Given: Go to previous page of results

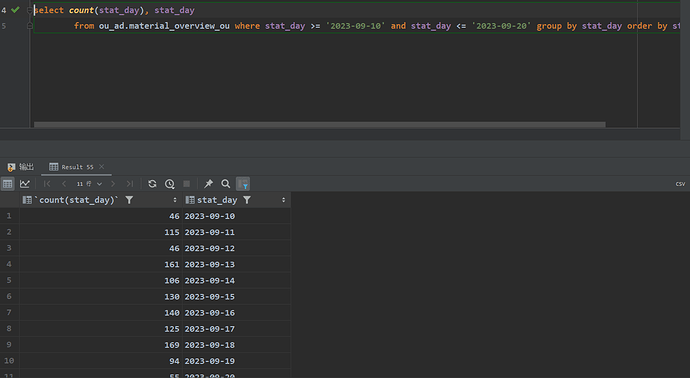Looking at the screenshot, I should [64, 183].
